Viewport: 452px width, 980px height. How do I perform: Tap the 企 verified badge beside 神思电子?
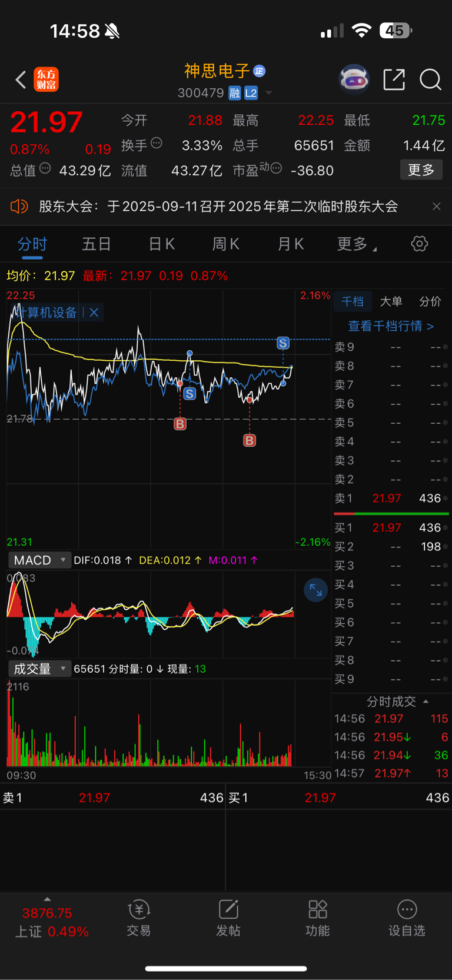259,71
